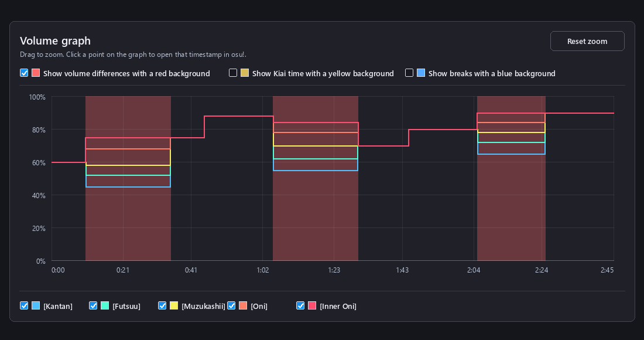This screenshot has height=340, width=644.
Task: Click the Kantan blue line at 45% near 0:21
Action: click(128, 187)
